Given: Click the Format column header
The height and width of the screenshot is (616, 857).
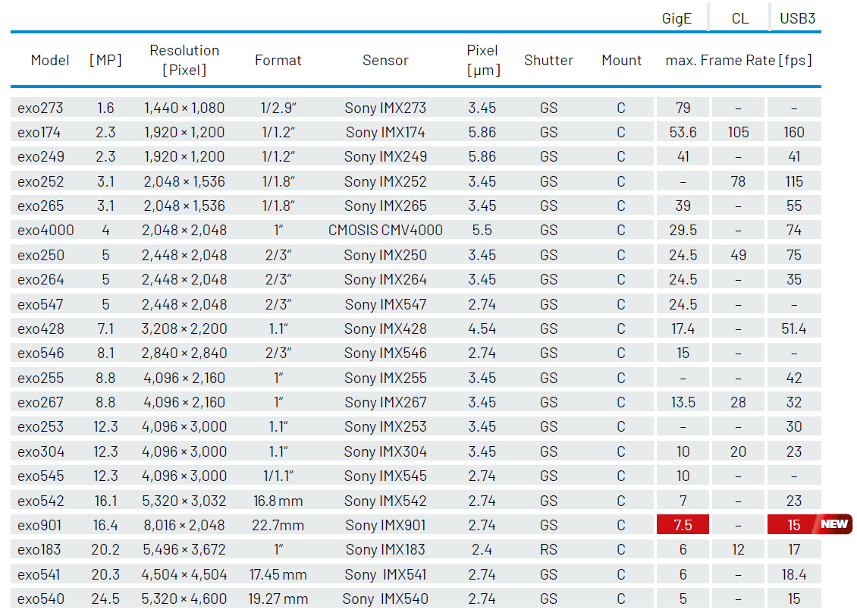Looking at the screenshot, I should (x=278, y=60).
